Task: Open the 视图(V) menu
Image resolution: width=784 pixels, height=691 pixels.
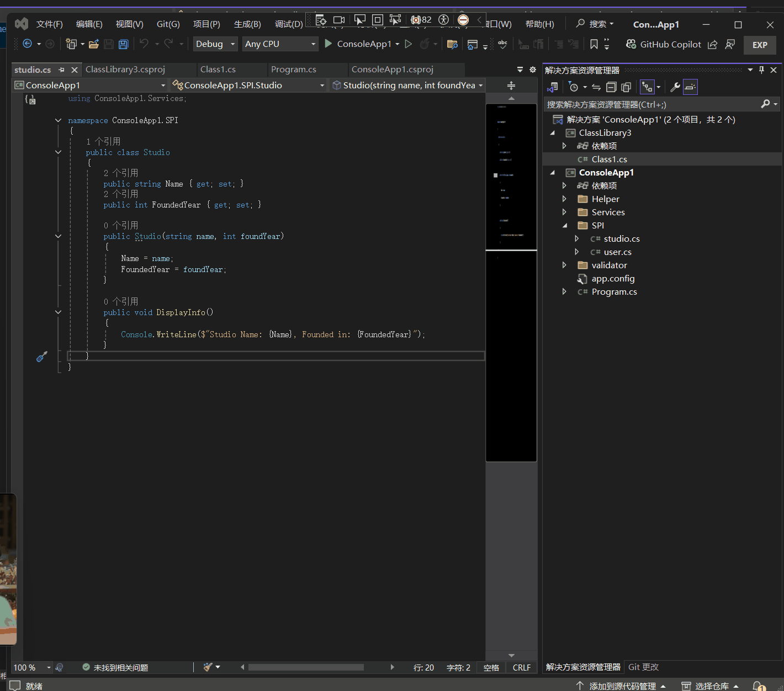Action: pyautogui.click(x=130, y=24)
